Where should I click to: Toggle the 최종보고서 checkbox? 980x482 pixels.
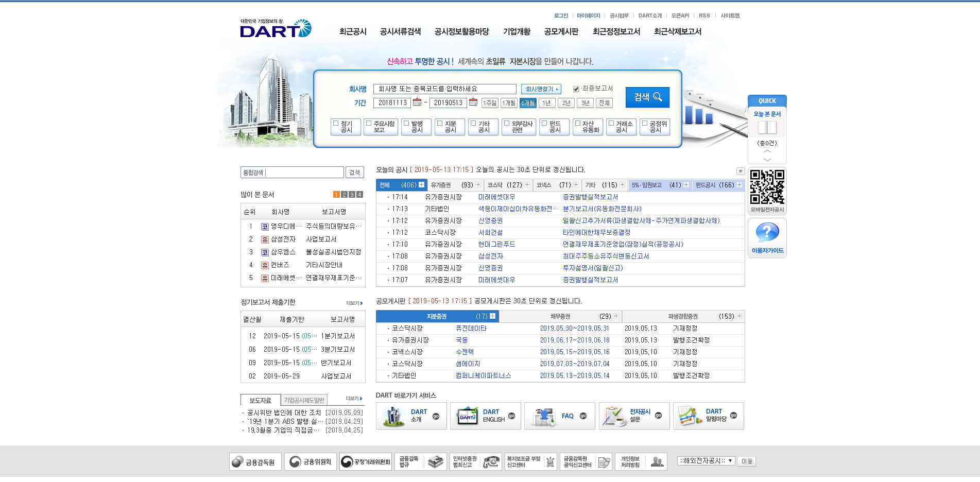pyautogui.click(x=576, y=89)
